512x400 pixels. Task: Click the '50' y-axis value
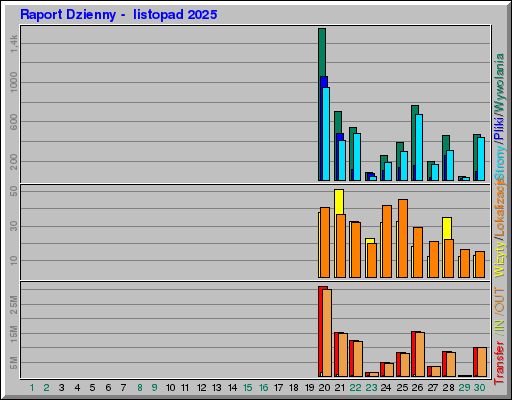tap(14, 191)
